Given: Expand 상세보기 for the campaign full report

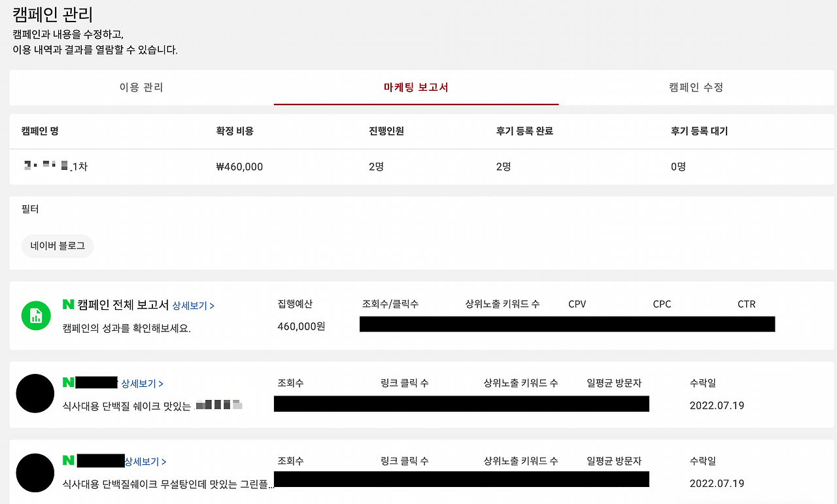Looking at the screenshot, I should [195, 304].
